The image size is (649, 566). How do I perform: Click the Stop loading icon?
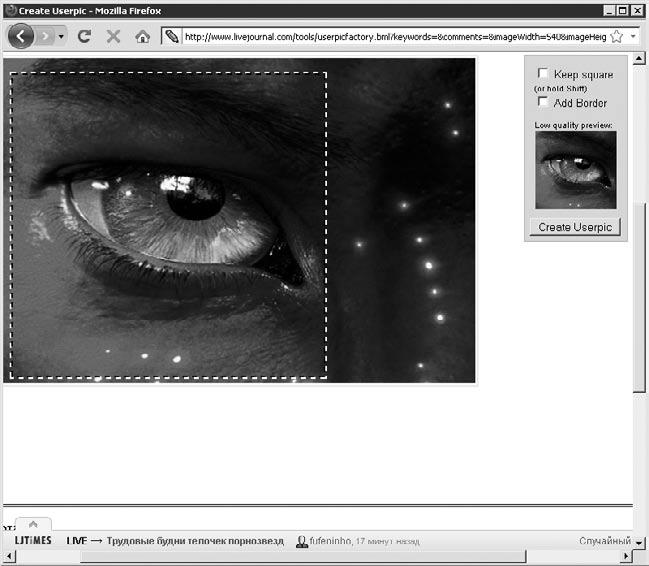pyautogui.click(x=113, y=36)
